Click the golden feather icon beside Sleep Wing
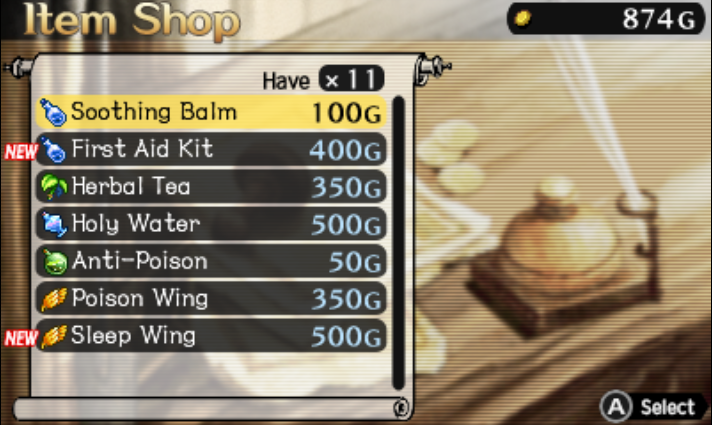Screen dimensions: 712x425 tap(54, 336)
